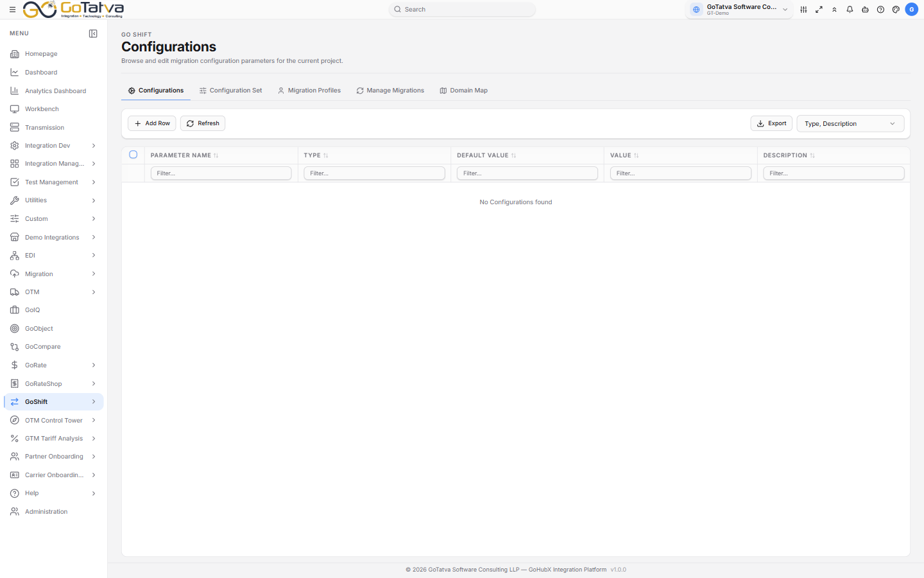Click the Type filter field
This screenshot has width=924, height=578.
point(375,173)
